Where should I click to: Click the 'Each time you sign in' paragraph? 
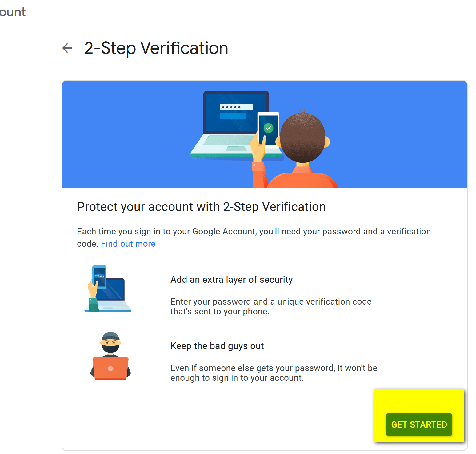click(254, 231)
